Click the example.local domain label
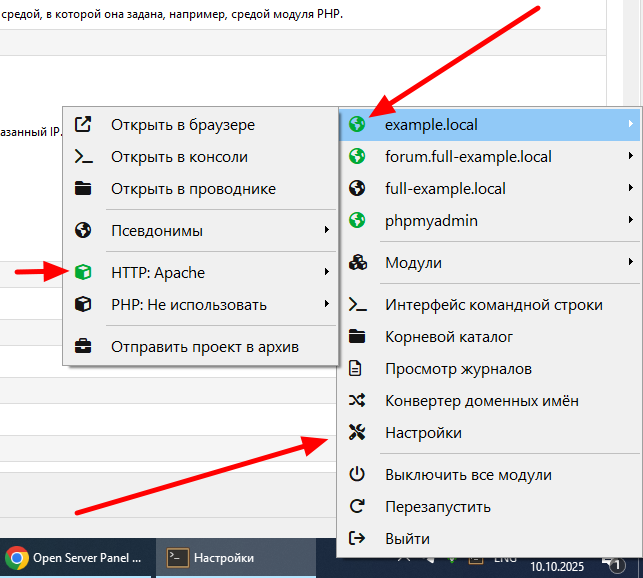643x578 pixels. 431,125
